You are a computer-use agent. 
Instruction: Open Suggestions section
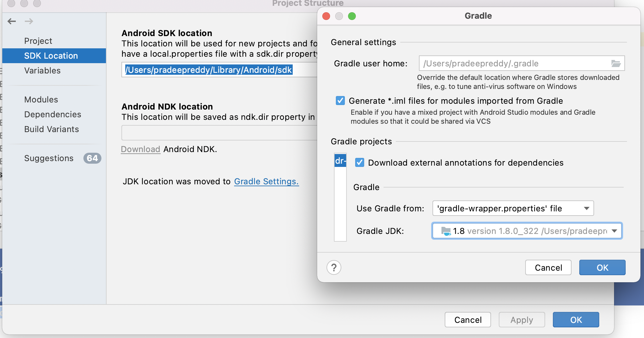click(x=49, y=158)
